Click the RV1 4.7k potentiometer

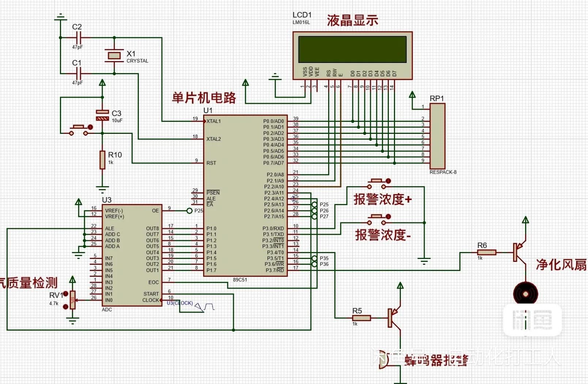[72, 300]
